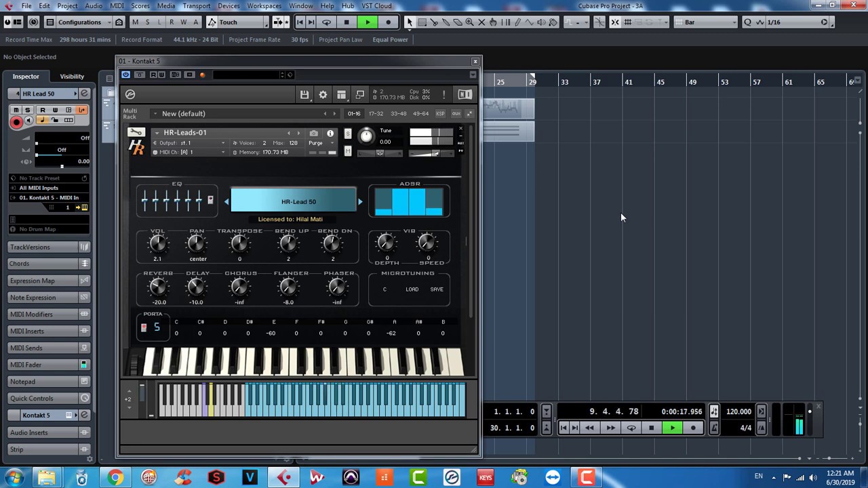Open Kontakt workspace layout menu
The width and height of the screenshot is (868, 488).
pos(341,95)
